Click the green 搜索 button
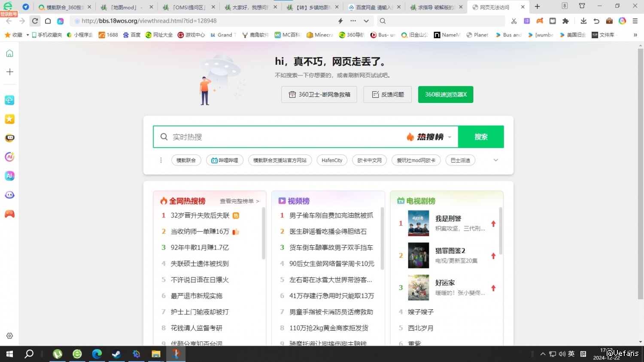The width and height of the screenshot is (644, 362). [481, 137]
